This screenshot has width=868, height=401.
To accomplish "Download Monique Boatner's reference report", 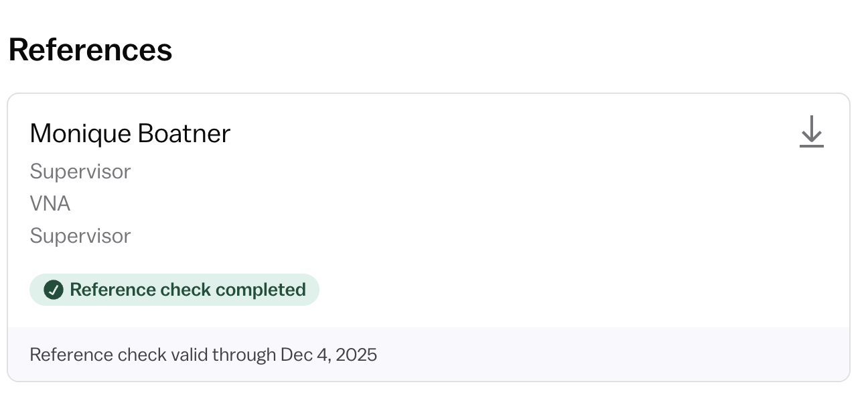I will point(811,131).
